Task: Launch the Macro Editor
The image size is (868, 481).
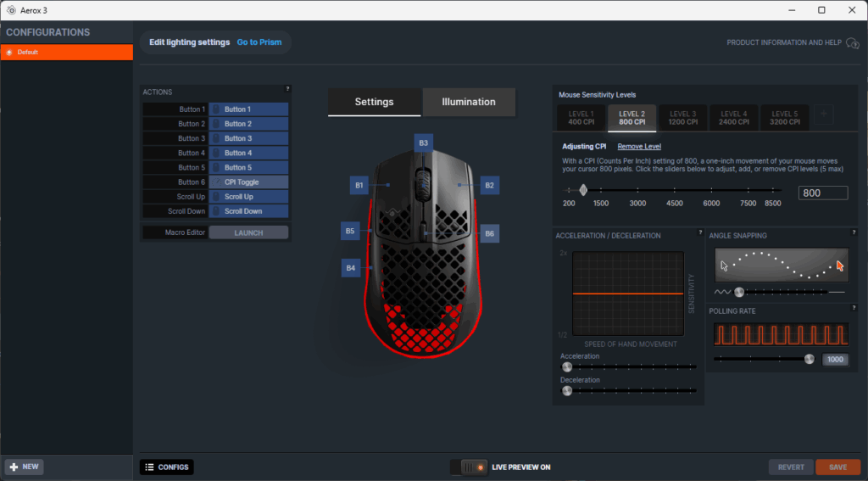Action: 248,232
